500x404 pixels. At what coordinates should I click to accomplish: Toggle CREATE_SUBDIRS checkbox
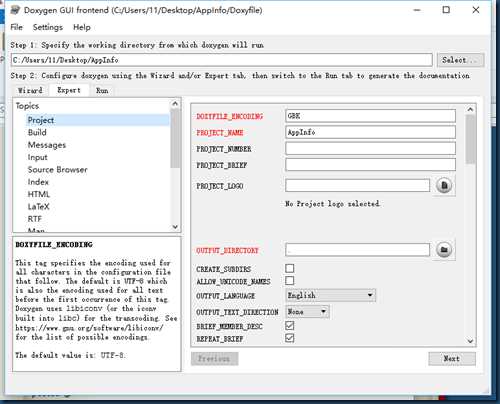290,268
